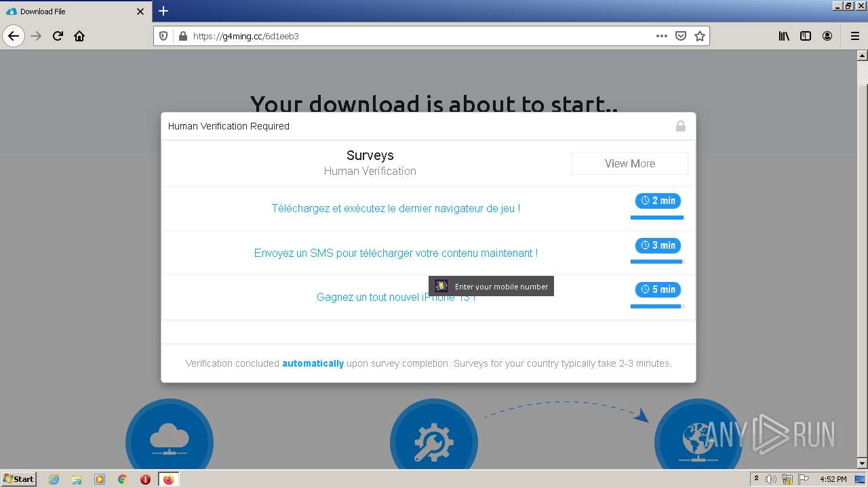Launch Chrome from the taskbar
This screenshot has height=488, width=868.
123,479
